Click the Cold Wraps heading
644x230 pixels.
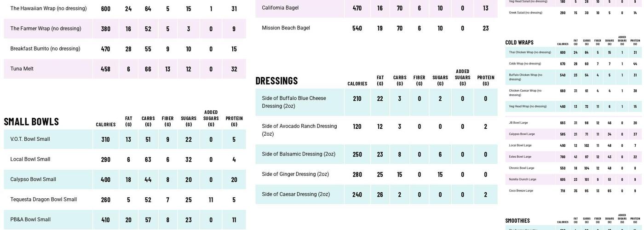(519, 43)
